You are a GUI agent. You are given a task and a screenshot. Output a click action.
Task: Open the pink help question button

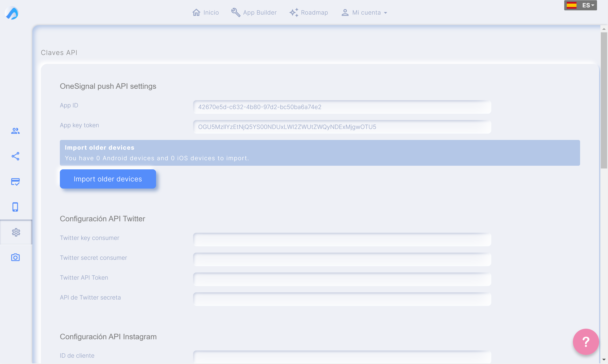586,342
